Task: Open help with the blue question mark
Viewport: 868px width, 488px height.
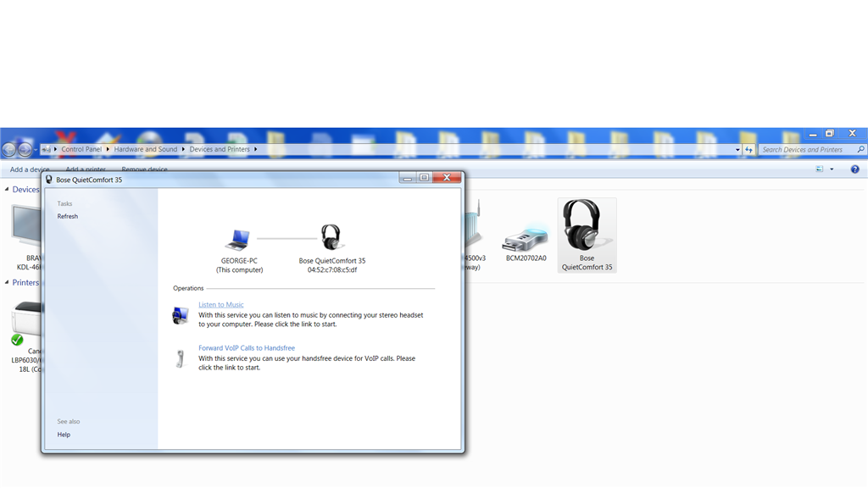Action: pyautogui.click(x=855, y=169)
